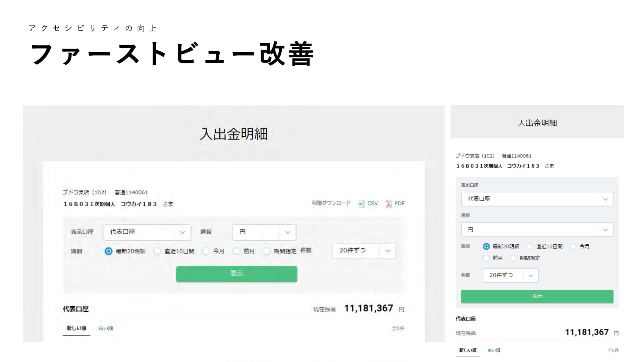
Task: Click green 表示 button in mobile view
Action: (537, 296)
